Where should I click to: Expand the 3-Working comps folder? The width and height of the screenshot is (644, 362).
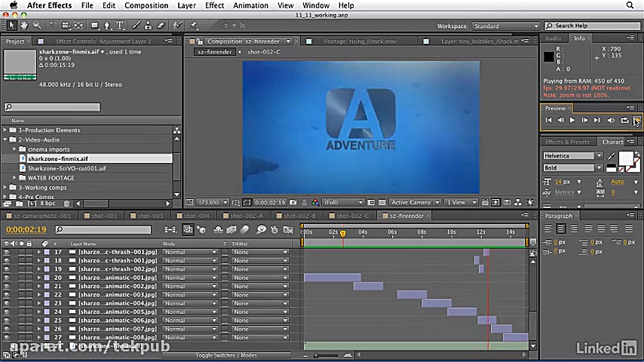5,187
